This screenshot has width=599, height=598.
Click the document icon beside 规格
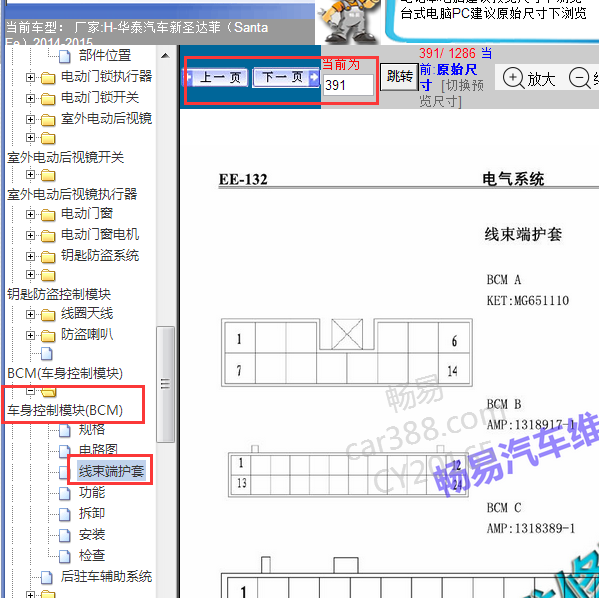[x=65, y=431]
